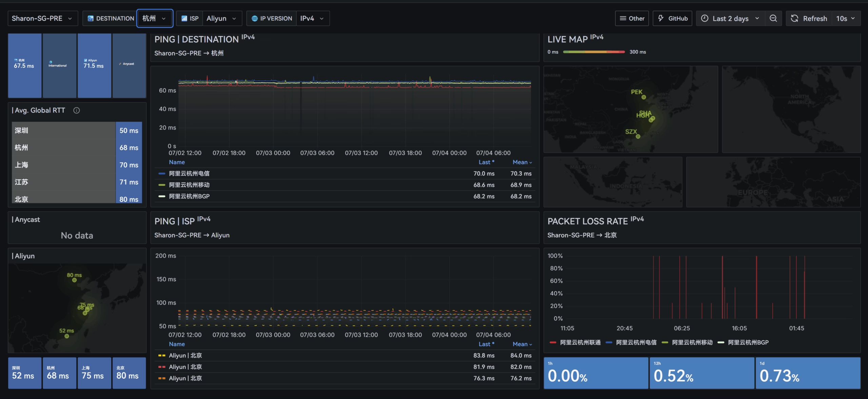Click the clock icon in time picker

click(705, 18)
